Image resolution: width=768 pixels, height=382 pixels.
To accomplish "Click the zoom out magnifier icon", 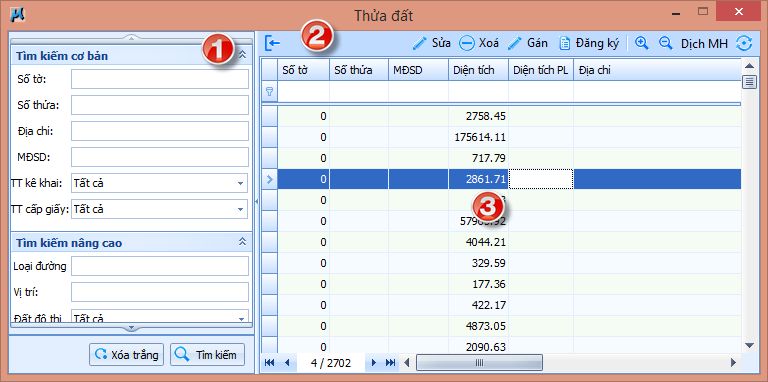I will (x=665, y=43).
